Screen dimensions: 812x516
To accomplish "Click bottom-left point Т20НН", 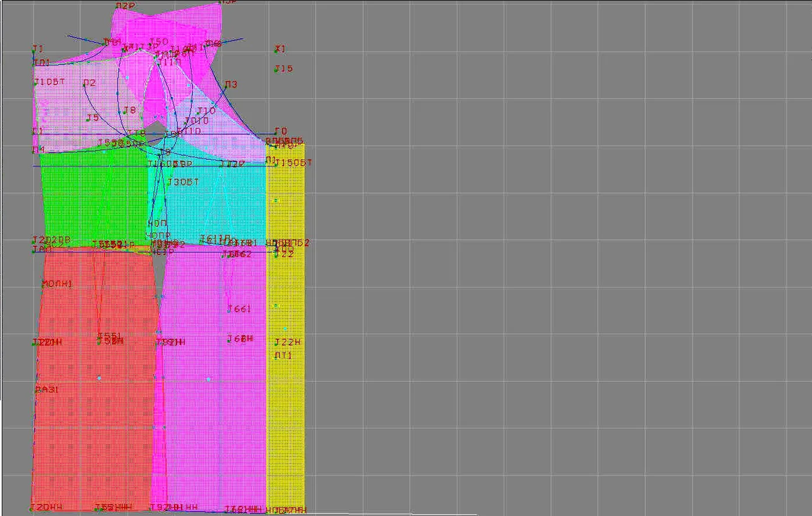I will click(46, 507).
